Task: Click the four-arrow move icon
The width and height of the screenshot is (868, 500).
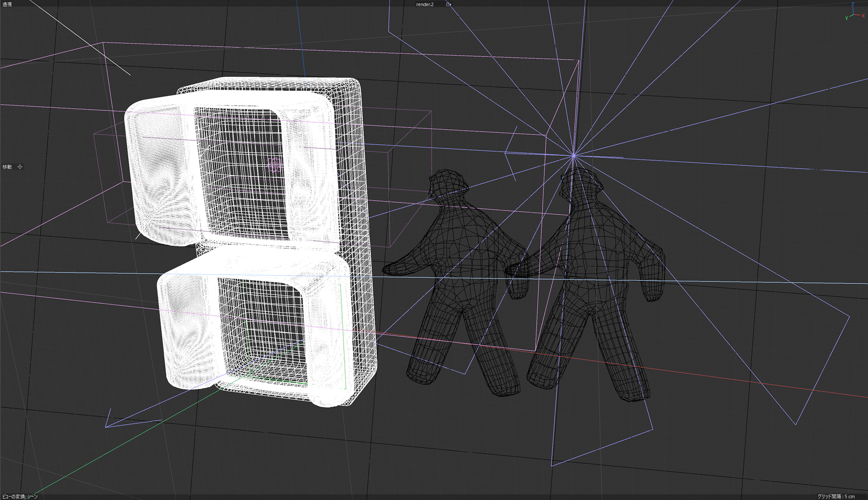Action: 20,167
